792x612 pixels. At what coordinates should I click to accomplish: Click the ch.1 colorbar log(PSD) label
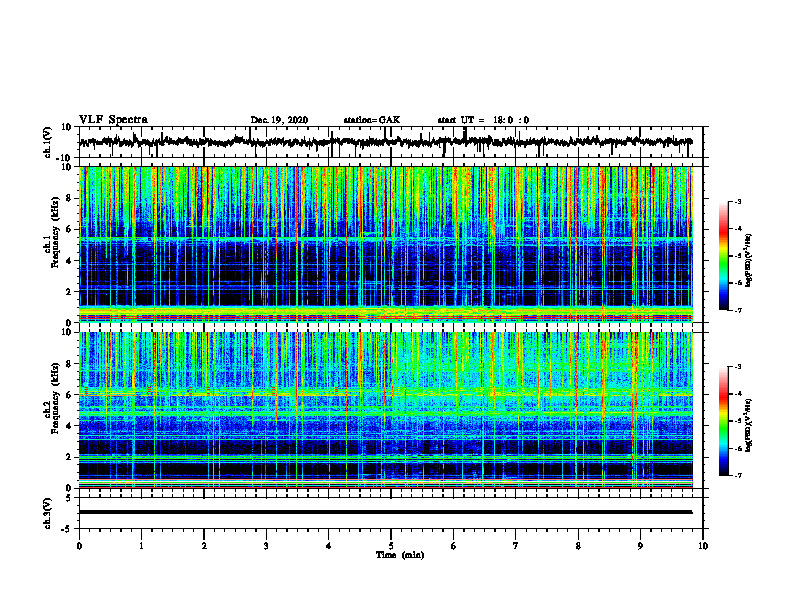point(749,261)
